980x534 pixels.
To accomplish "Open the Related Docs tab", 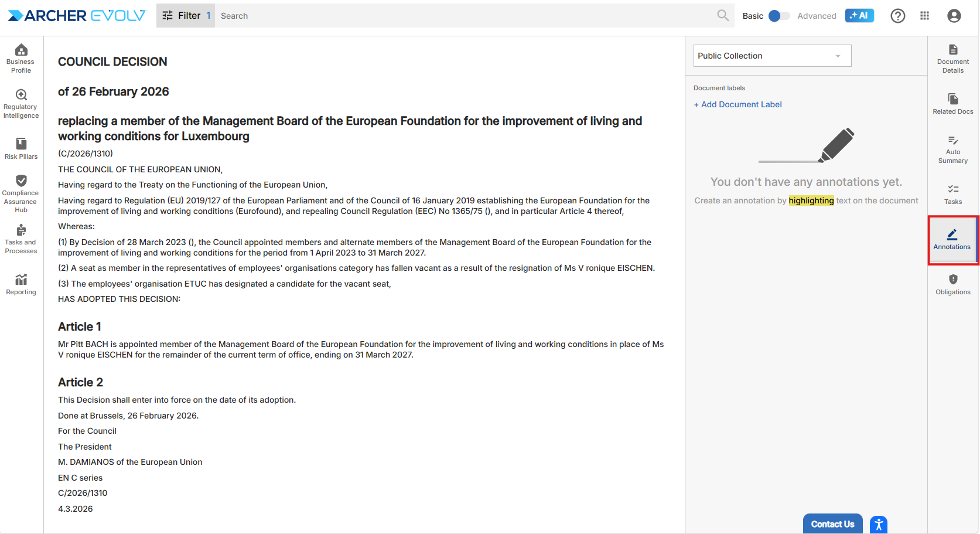I will [x=953, y=103].
